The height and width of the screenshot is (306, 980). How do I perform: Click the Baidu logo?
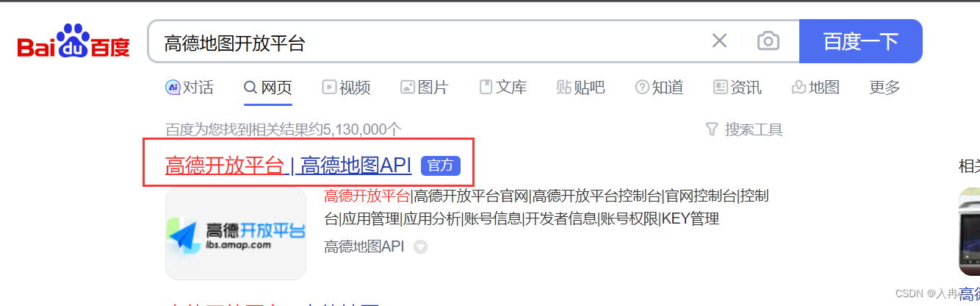point(73,40)
